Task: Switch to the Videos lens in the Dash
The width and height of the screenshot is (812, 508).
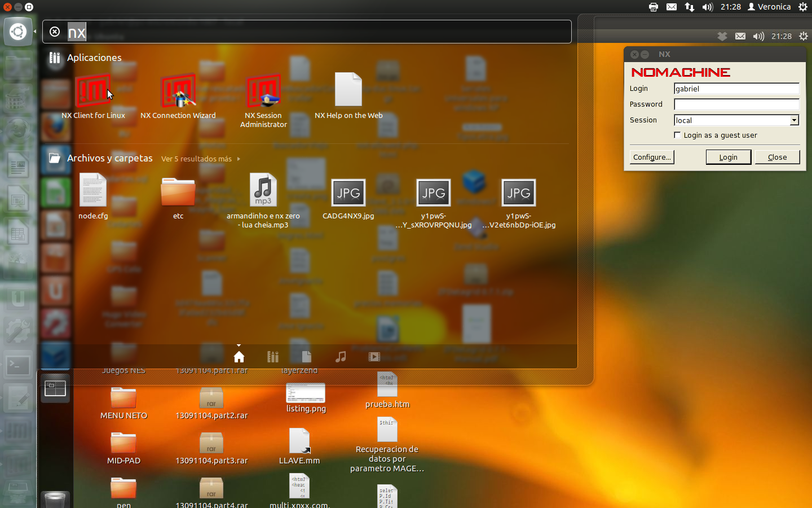Action: (374, 357)
